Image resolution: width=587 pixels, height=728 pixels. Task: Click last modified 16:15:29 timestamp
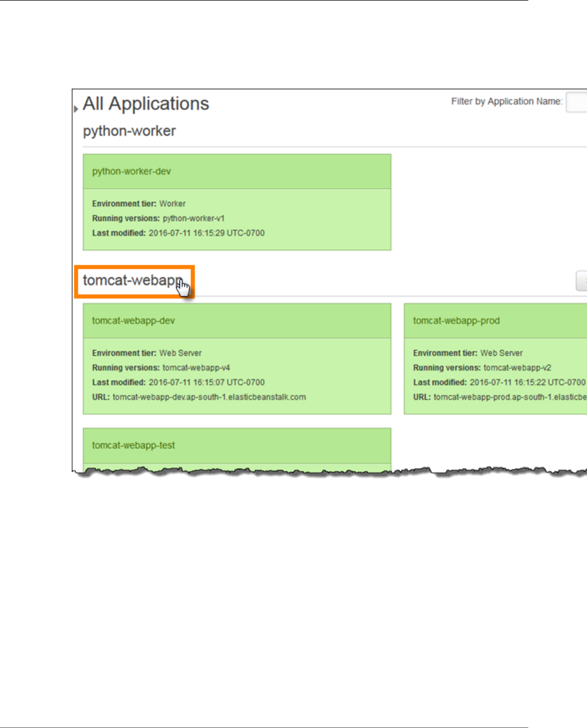(x=207, y=233)
